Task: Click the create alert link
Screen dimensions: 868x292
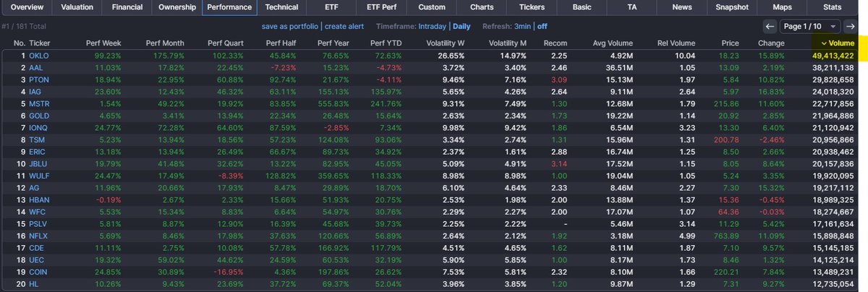Action: [x=344, y=26]
